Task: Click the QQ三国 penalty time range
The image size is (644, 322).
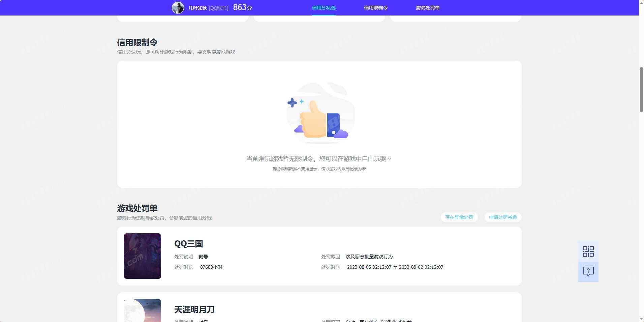Action: tap(395, 267)
